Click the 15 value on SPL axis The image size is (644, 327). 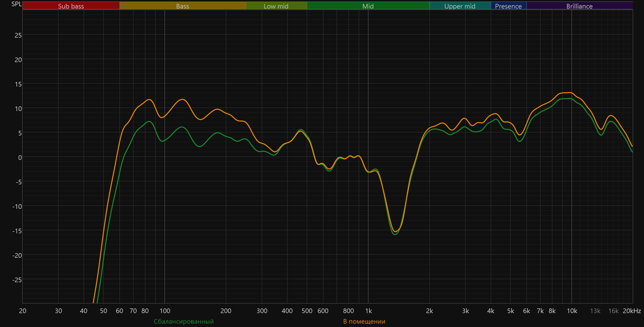(x=18, y=84)
